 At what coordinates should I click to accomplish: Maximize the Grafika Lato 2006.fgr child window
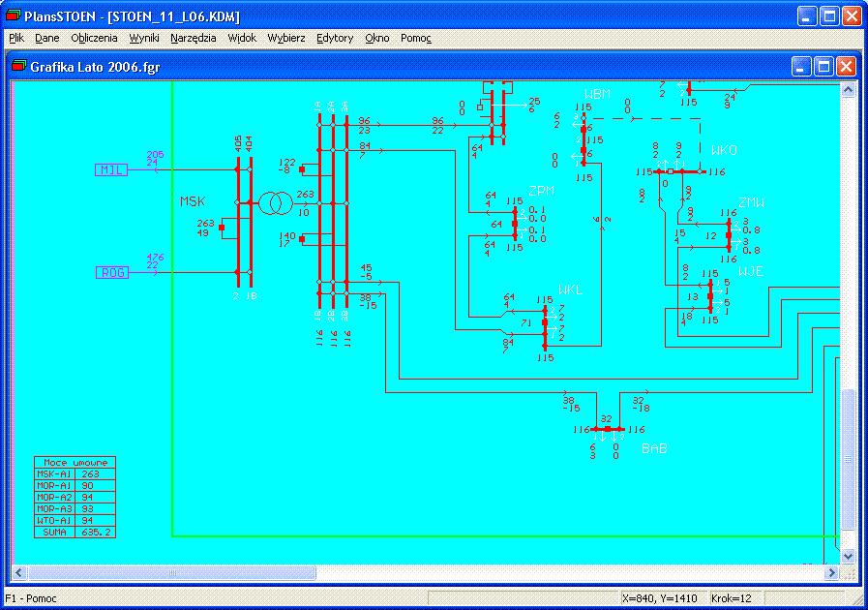point(823,67)
